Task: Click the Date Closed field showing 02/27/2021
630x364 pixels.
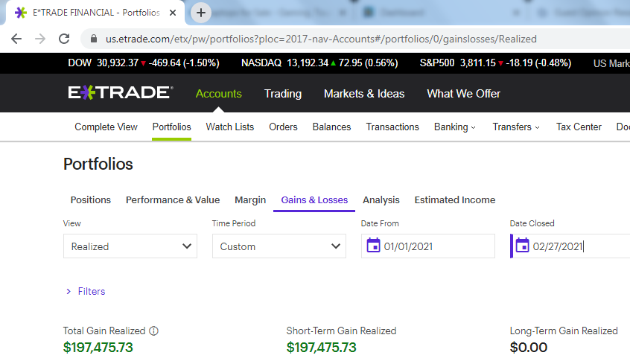Action: pos(570,246)
